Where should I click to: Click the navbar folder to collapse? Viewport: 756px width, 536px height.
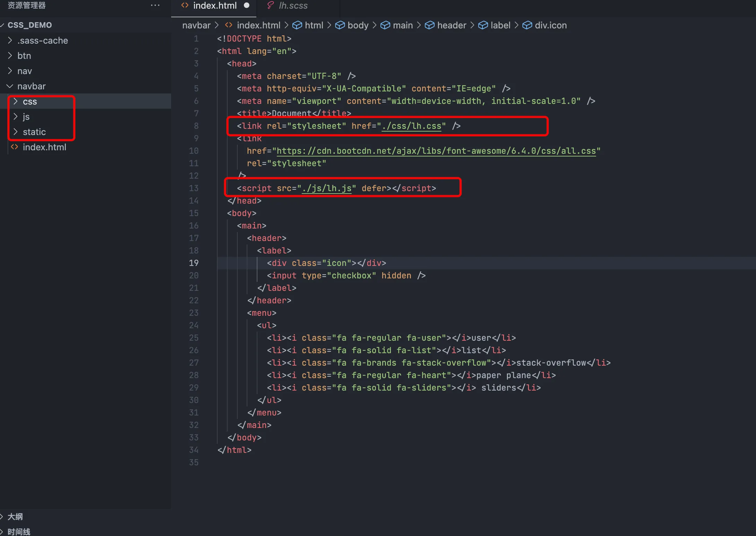(31, 86)
